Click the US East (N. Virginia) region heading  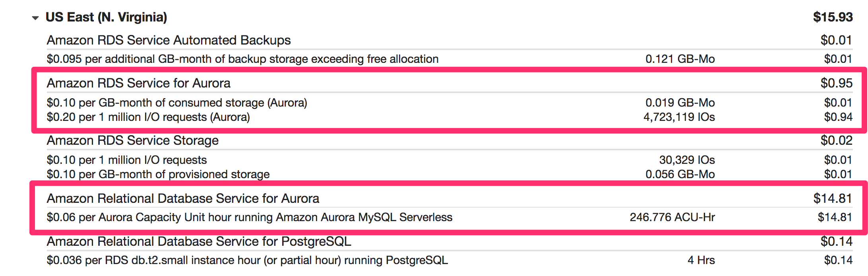106,17
